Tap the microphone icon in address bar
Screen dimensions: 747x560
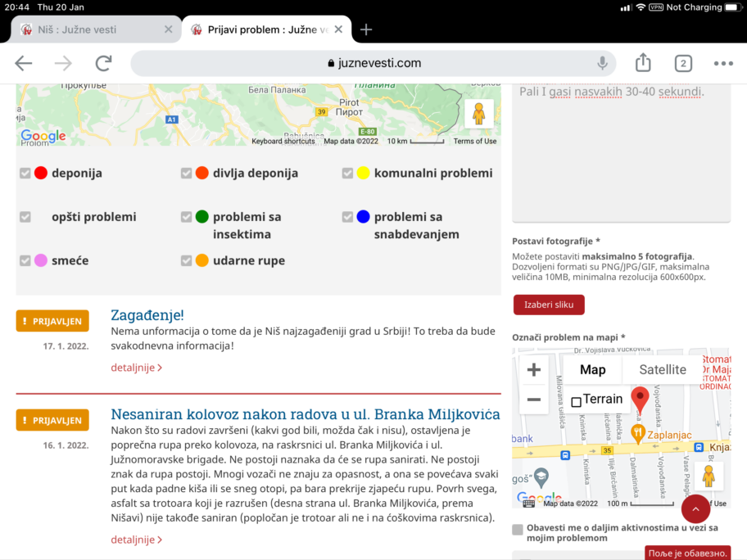point(602,63)
